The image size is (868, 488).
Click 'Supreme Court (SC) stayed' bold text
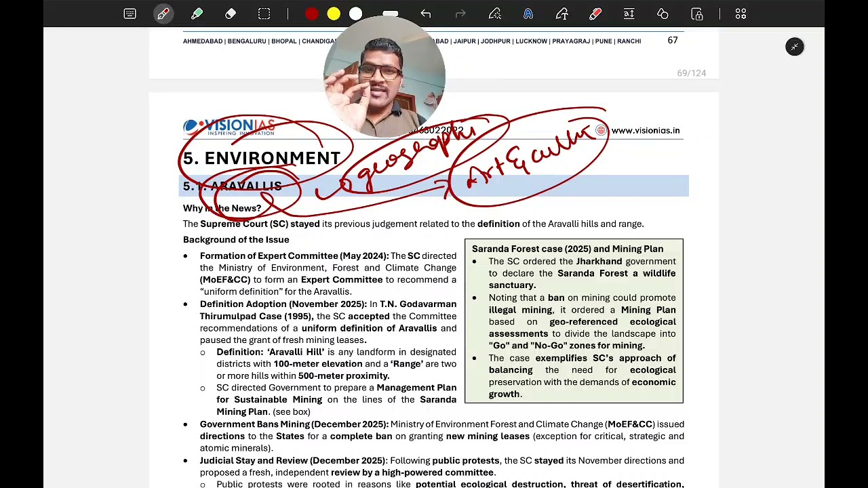pyautogui.click(x=260, y=224)
